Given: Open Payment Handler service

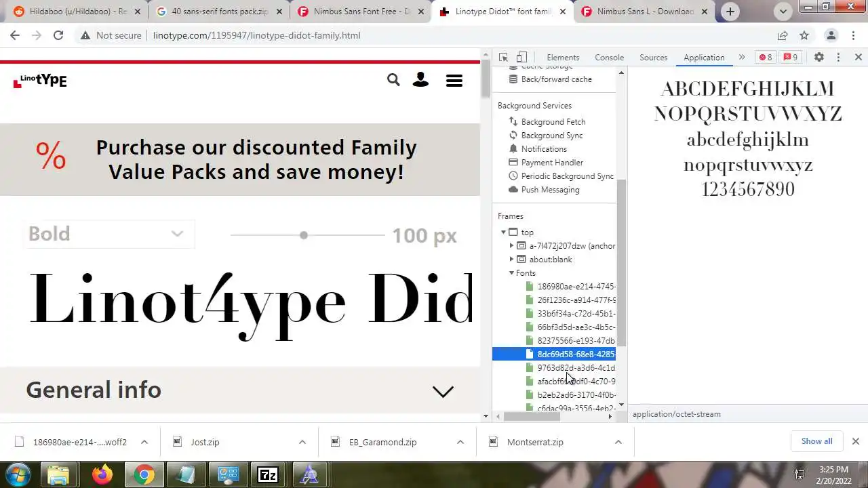Looking at the screenshot, I should pyautogui.click(x=552, y=163).
